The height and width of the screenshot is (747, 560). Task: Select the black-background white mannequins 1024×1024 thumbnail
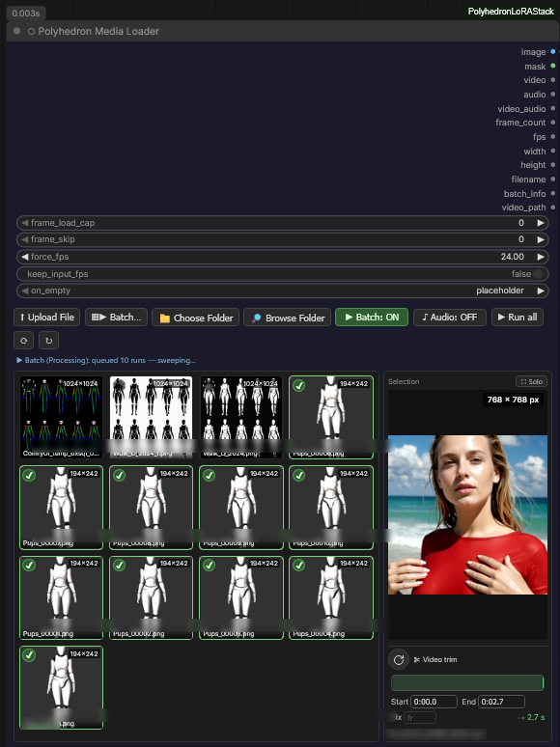[241, 417]
